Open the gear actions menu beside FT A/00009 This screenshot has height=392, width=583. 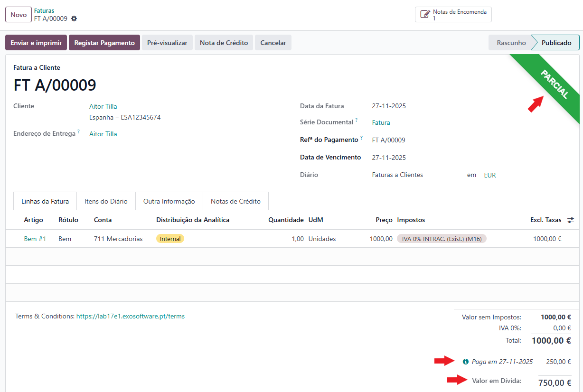74,19
